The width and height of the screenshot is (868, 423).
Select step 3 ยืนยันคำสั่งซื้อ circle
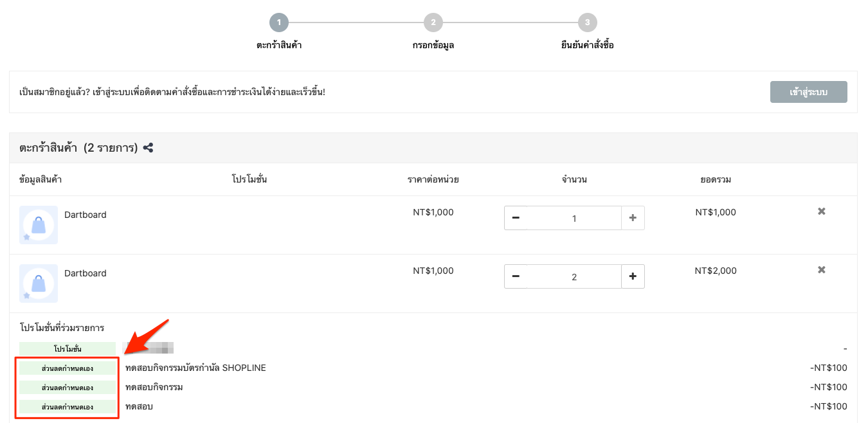(x=587, y=22)
